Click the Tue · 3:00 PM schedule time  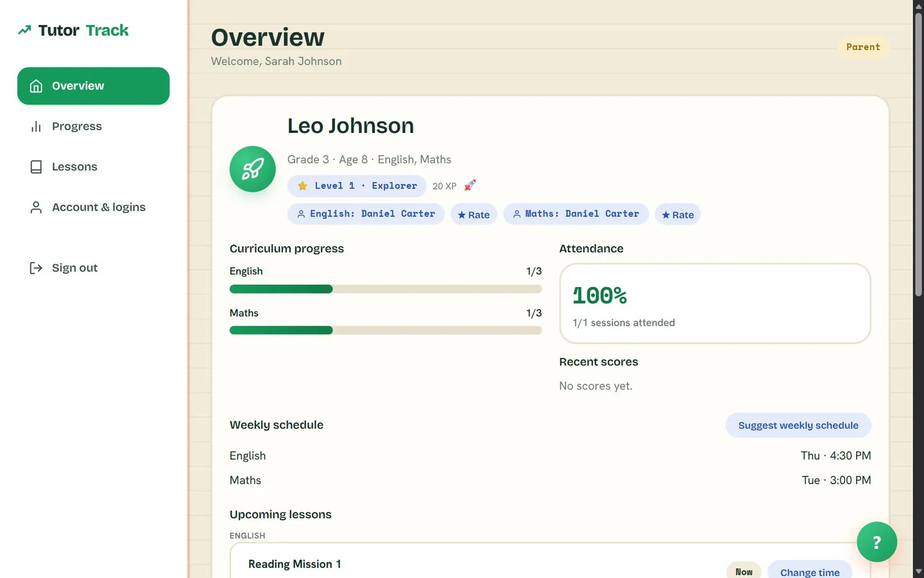point(836,480)
